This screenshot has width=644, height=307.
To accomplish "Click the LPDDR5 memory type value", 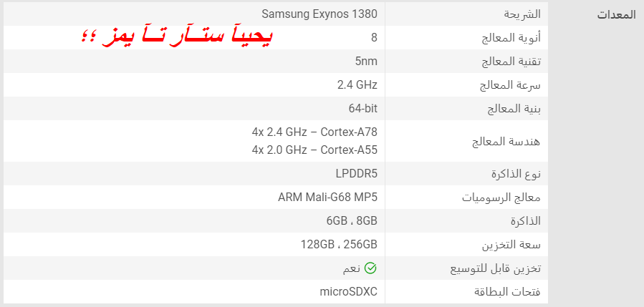I will (356, 174).
